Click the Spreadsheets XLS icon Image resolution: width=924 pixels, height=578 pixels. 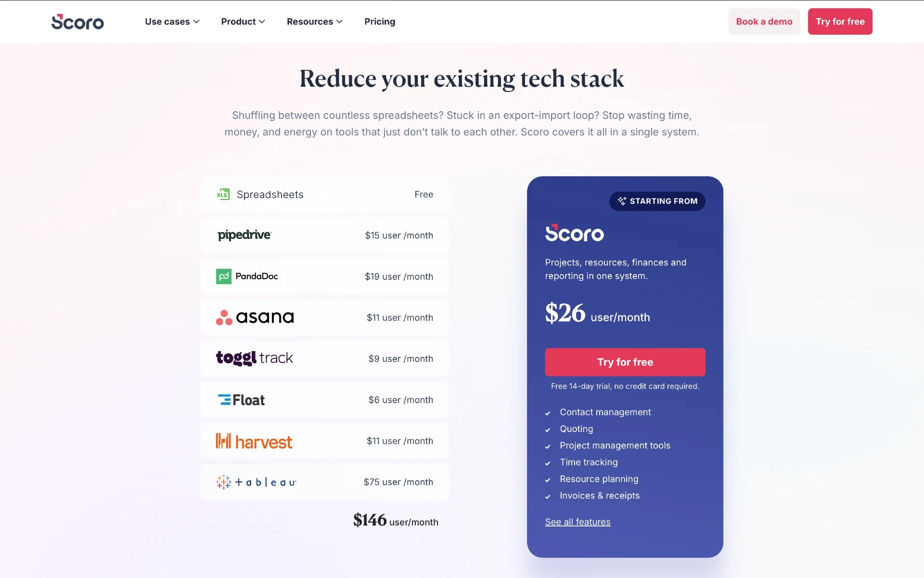tap(223, 194)
